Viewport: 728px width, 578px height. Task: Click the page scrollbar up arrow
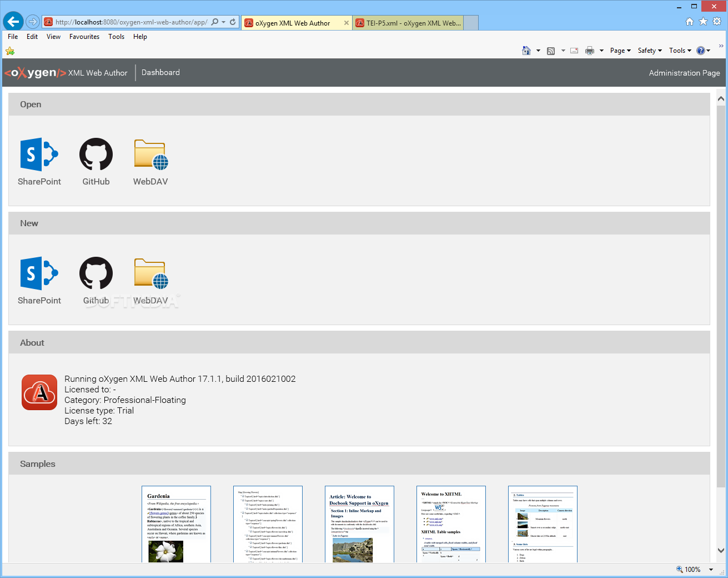(721, 99)
